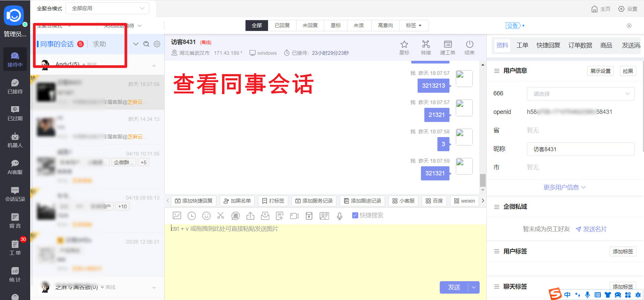
Task: Click the microphone voice input icon
Action: (339, 216)
